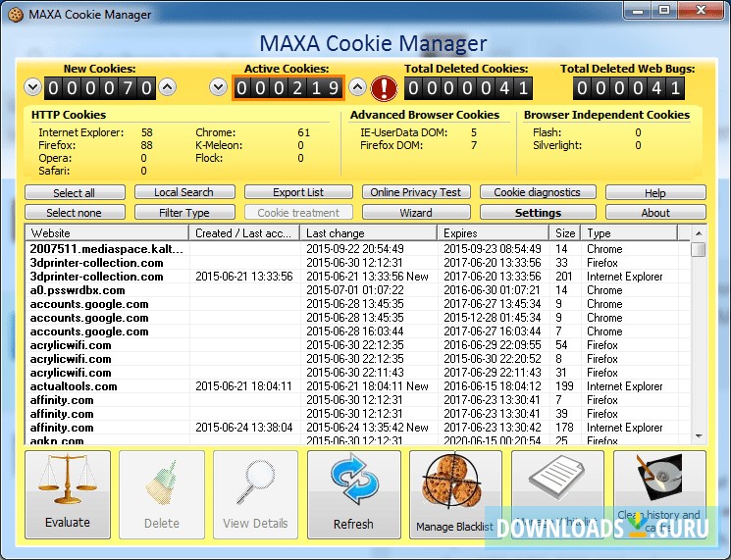Screen dimensions: 731x560
Task: Click the Refresh arrows button
Action: [x=354, y=494]
